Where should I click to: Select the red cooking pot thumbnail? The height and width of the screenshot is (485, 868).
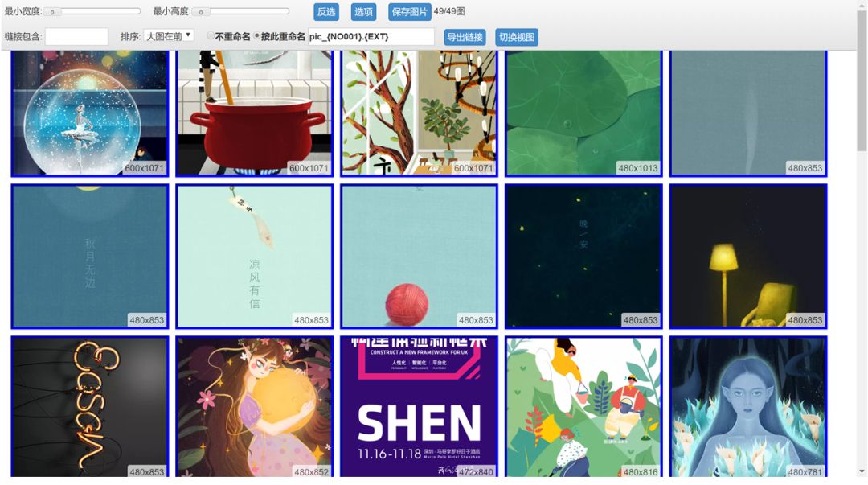pos(254,113)
